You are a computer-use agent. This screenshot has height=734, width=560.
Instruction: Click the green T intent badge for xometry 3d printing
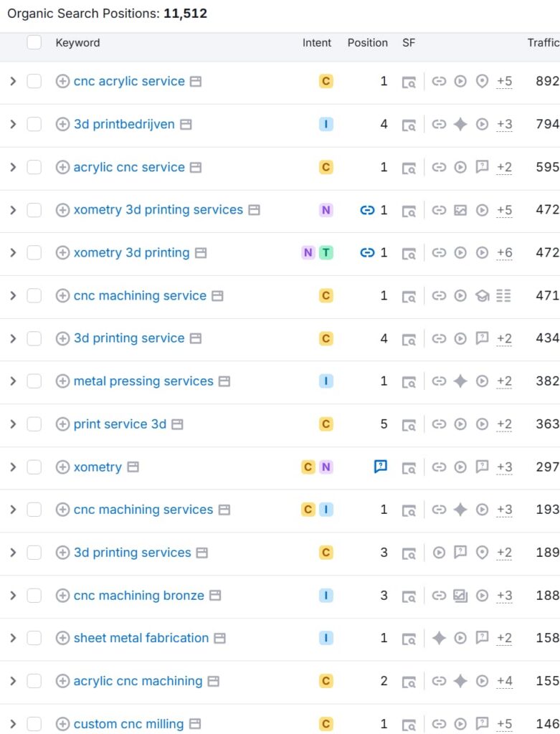[326, 253]
